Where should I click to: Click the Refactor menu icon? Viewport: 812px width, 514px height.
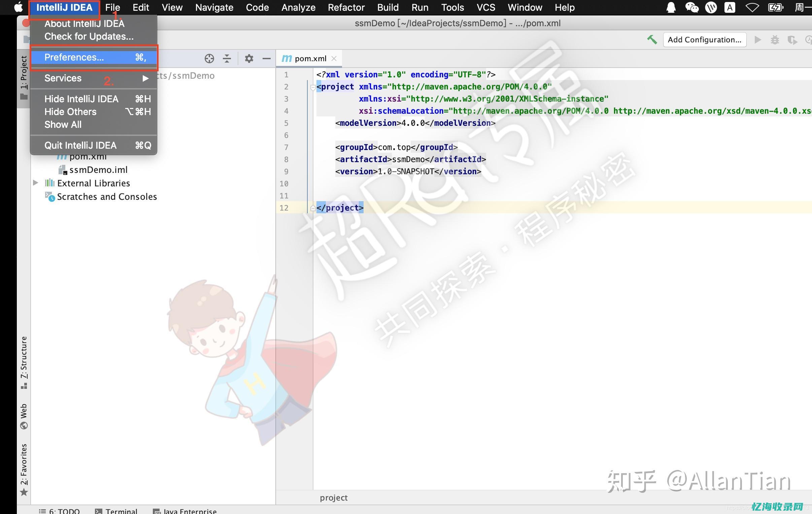coord(345,7)
